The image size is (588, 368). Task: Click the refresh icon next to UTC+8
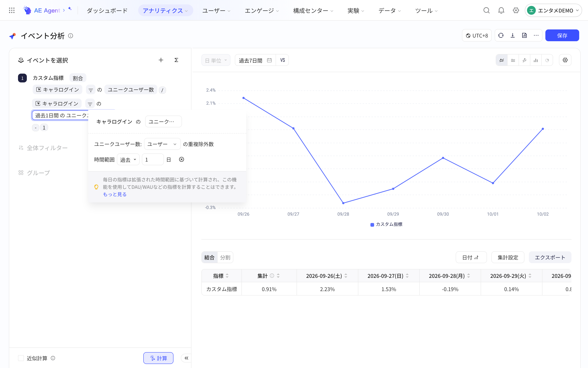click(x=501, y=36)
